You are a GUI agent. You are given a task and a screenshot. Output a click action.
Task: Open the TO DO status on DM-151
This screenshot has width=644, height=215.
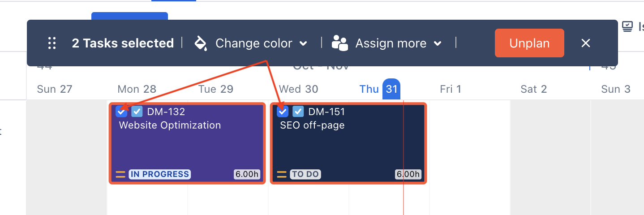tap(305, 174)
